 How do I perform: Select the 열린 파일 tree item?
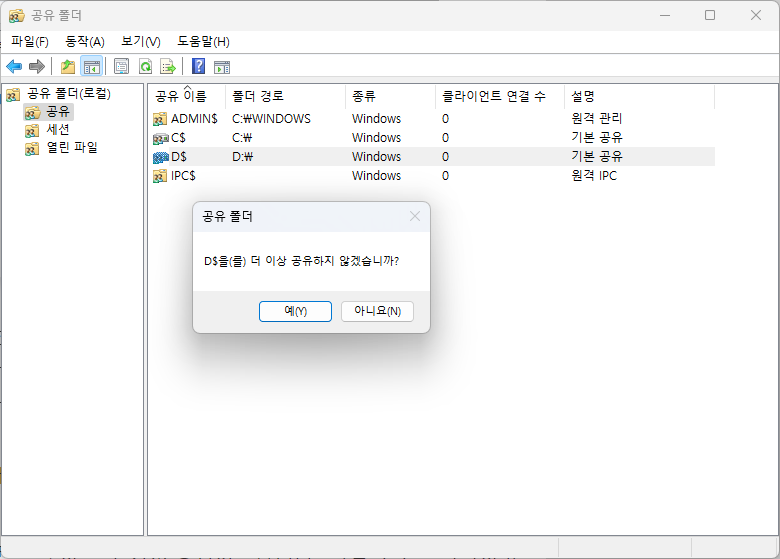[x=72, y=148]
